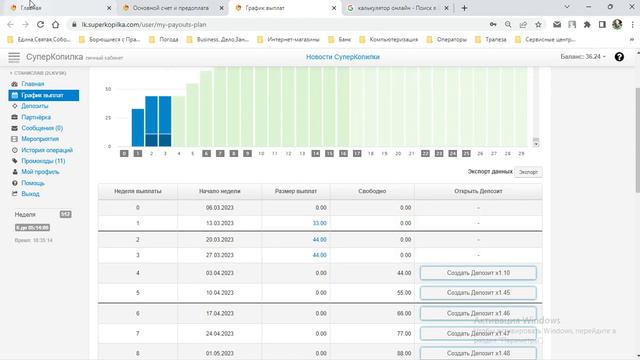Image resolution: width=640 pixels, height=360 pixels.
Task: Click the clock icon of История операций
Action: [15, 150]
